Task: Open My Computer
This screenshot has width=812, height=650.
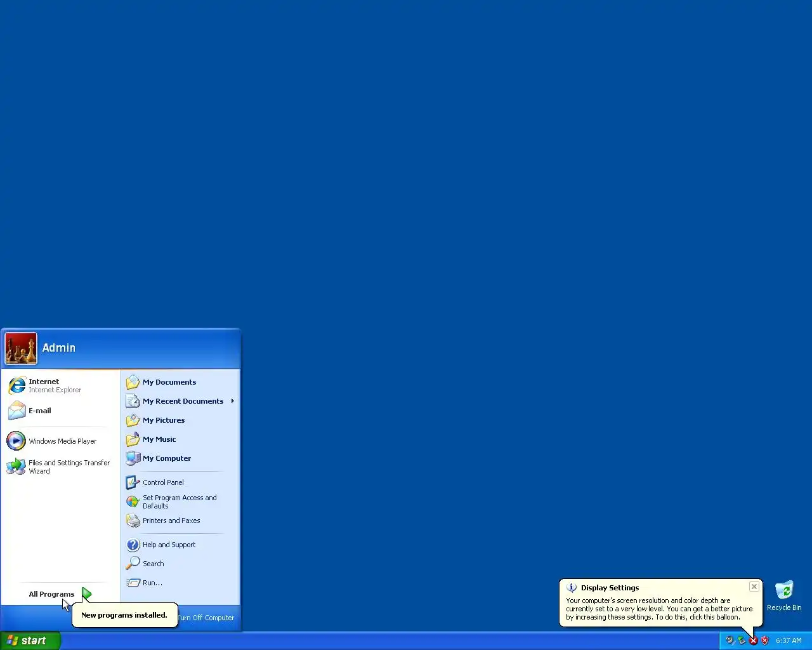Action: point(180,458)
